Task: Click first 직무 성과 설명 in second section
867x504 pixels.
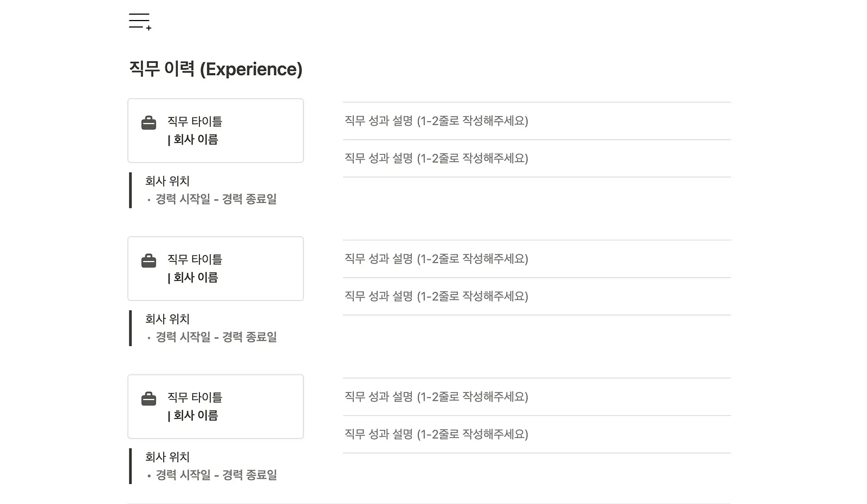Action: point(536,259)
